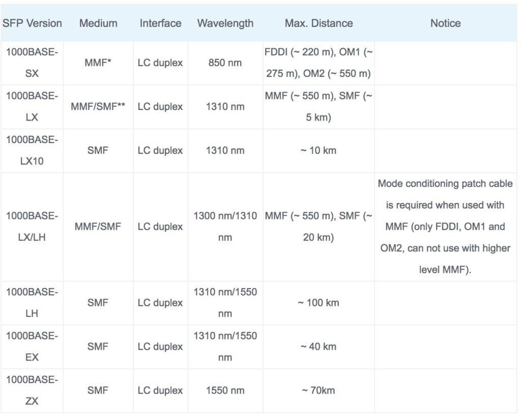Select the 1000BASE-LX10 cell
Image resolution: width=521 pixels, height=420 pixels.
[x=32, y=151]
